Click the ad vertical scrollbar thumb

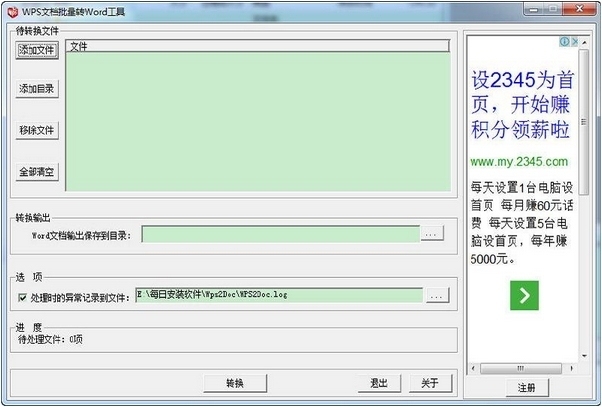pyautogui.click(x=584, y=122)
